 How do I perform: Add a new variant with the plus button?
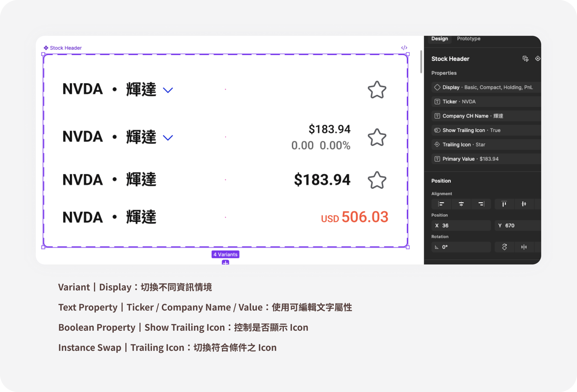(225, 262)
